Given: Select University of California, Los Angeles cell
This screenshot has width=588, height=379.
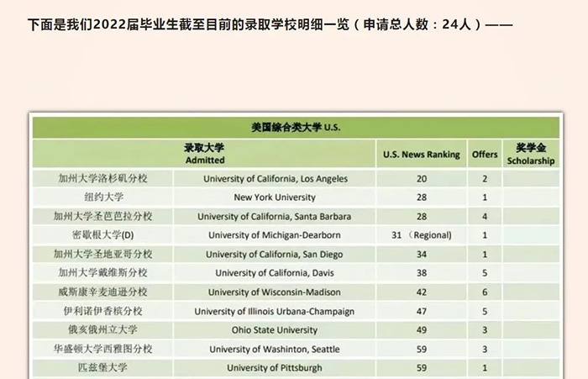Looking at the screenshot, I should coord(275,179).
